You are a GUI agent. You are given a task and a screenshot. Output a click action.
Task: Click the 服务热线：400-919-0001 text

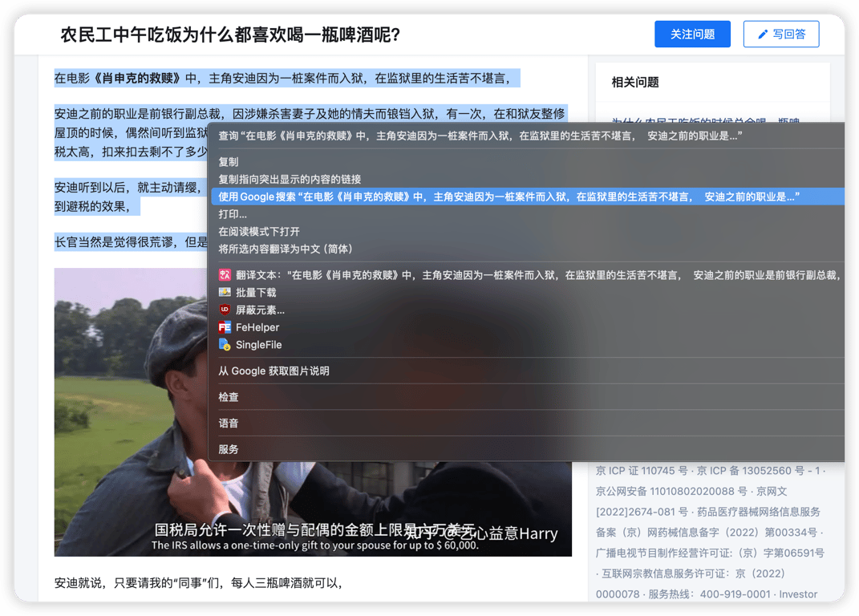point(709,594)
